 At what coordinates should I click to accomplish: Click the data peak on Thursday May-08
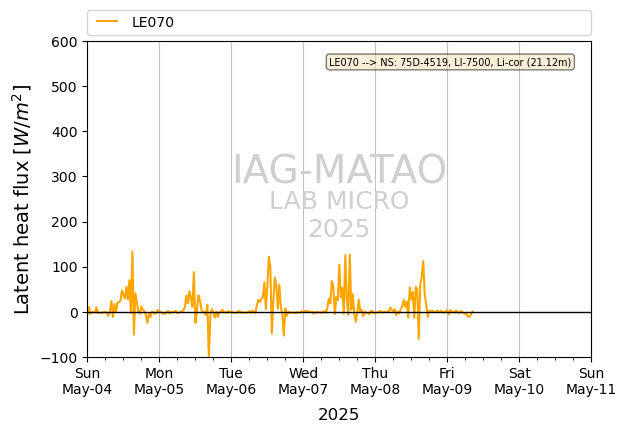pos(423,262)
